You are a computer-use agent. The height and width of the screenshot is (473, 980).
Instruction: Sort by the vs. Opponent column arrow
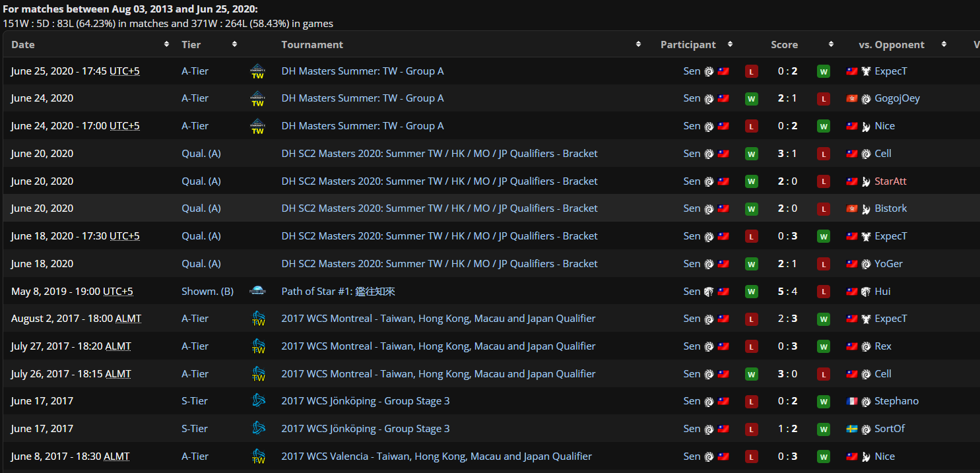coord(944,44)
